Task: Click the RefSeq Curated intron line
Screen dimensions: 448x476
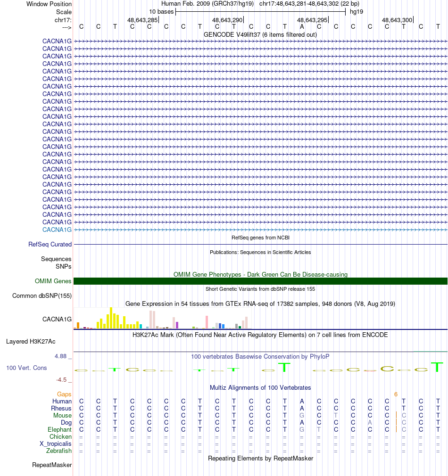Action: [x=261, y=245]
